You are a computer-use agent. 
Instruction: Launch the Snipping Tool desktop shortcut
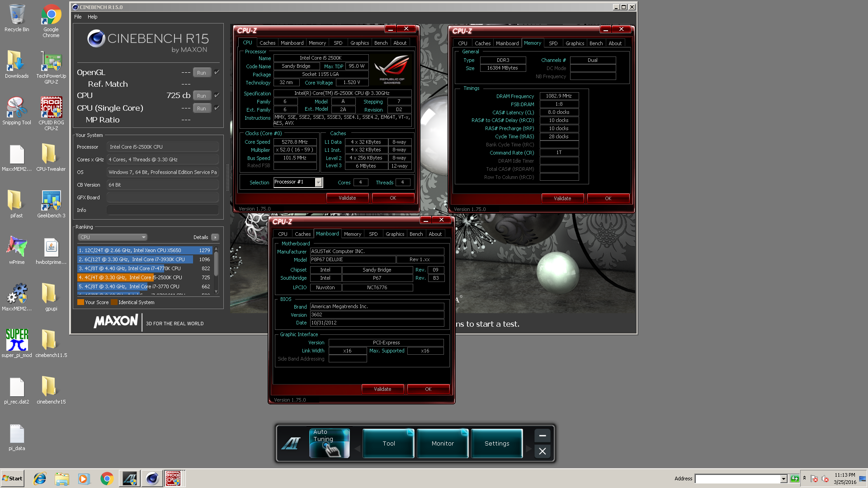point(17,111)
